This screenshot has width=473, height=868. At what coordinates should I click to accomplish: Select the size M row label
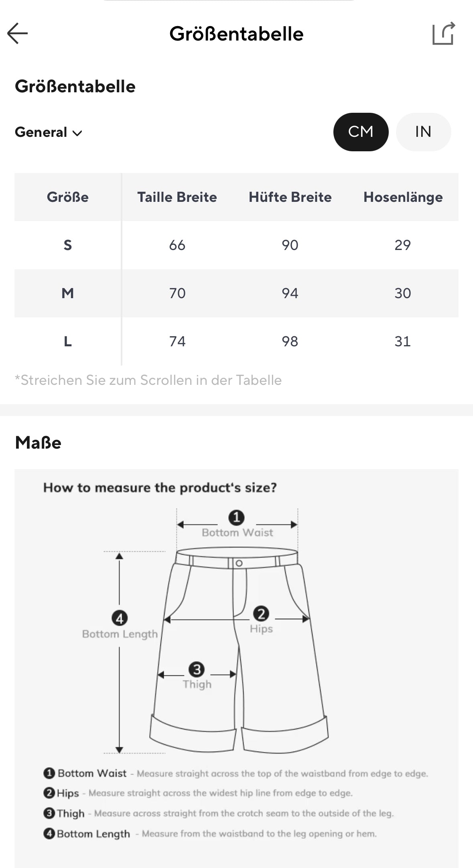pos(68,293)
